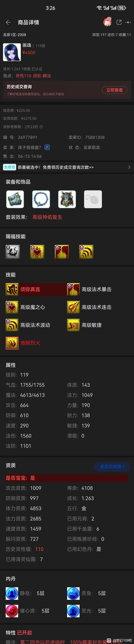Tap the 地狱烈火 skill icon
The image size is (134, 644).
[x=12, y=343]
